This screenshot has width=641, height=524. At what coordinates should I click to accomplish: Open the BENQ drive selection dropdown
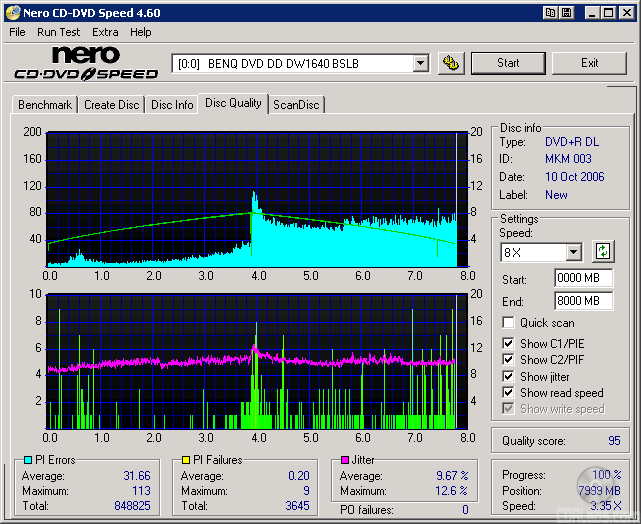[420, 63]
